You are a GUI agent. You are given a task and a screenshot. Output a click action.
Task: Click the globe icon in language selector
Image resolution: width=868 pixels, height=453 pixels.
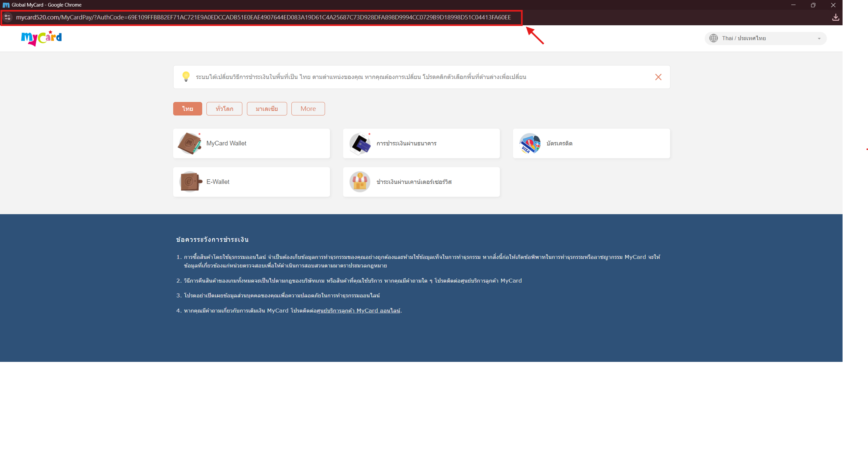(x=713, y=38)
